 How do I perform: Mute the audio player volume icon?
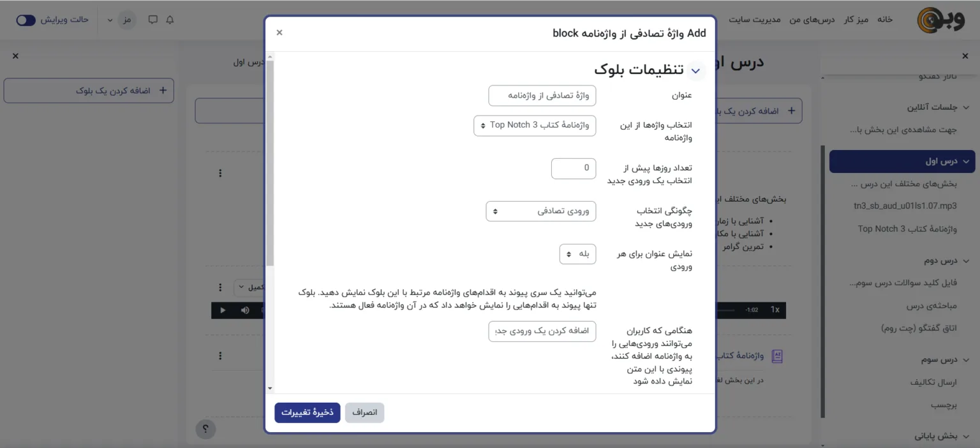click(245, 310)
